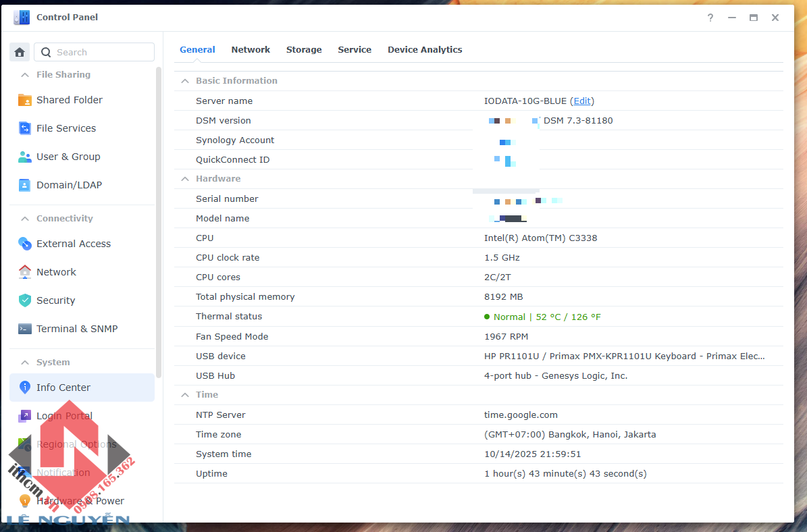This screenshot has width=807, height=532.
Task: Open External Access icon
Action: tap(25, 244)
